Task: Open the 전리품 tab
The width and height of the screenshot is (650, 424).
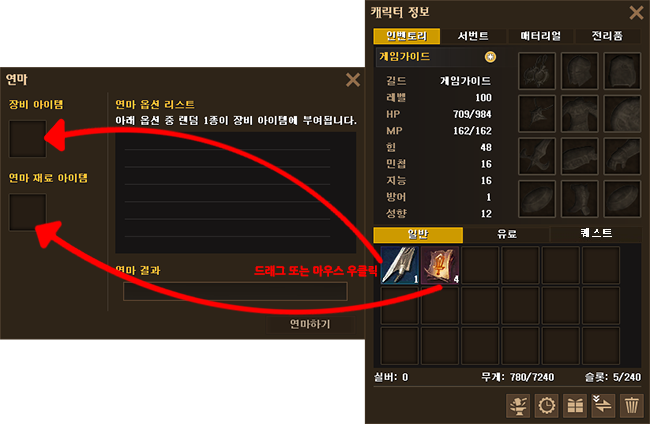Action: (x=607, y=36)
